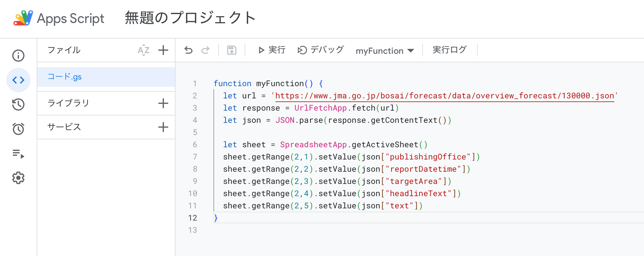Open Project Settings gear icon
The height and width of the screenshot is (256, 644).
[18, 178]
